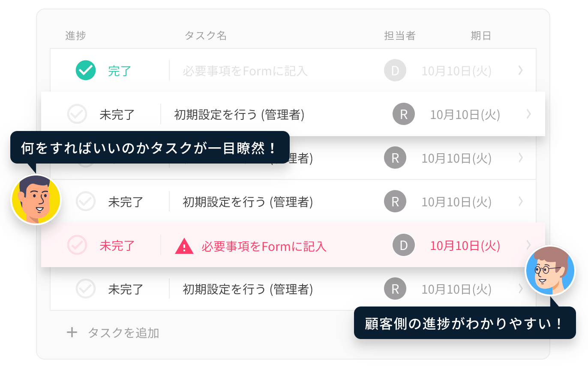Click the plus icon beside タスクを追加

(72, 332)
